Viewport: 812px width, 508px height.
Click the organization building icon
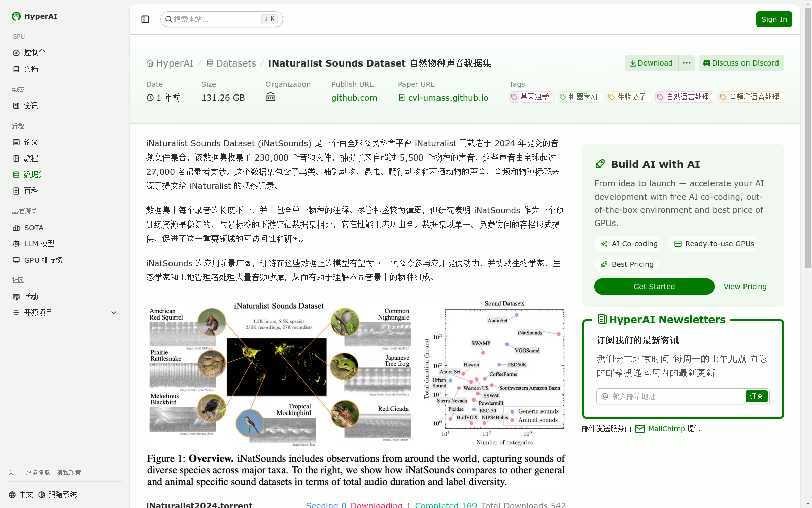coord(270,97)
